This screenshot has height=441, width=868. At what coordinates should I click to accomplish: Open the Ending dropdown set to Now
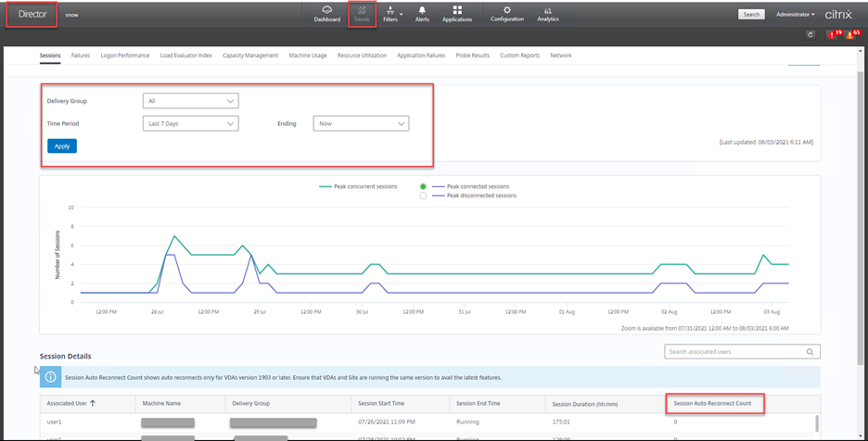(361, 123)
